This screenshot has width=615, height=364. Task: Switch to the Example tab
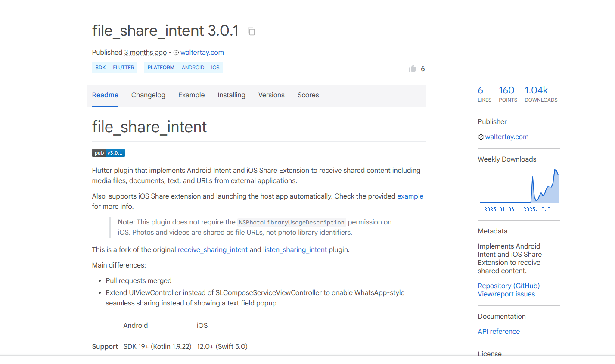(x=191, y=95)
